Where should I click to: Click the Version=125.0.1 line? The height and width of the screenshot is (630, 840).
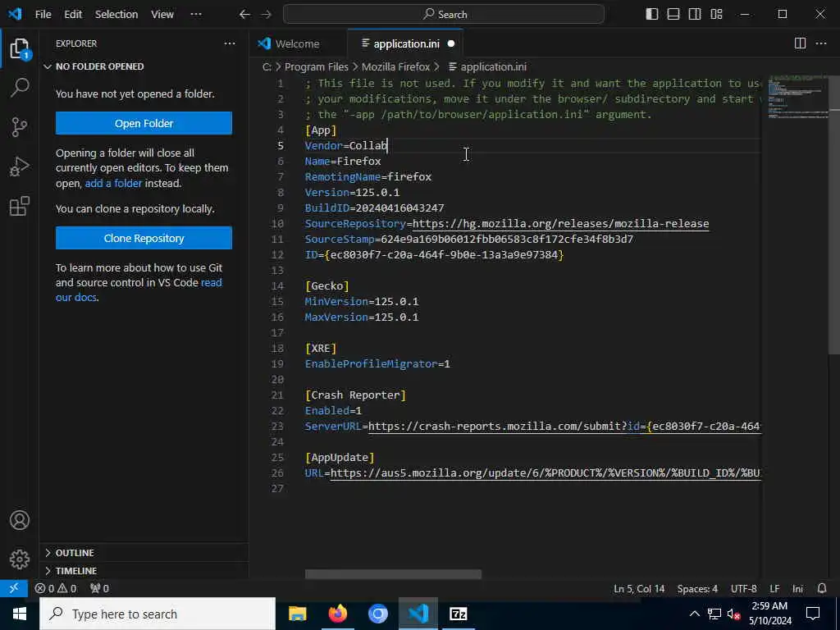click(352, 192)
